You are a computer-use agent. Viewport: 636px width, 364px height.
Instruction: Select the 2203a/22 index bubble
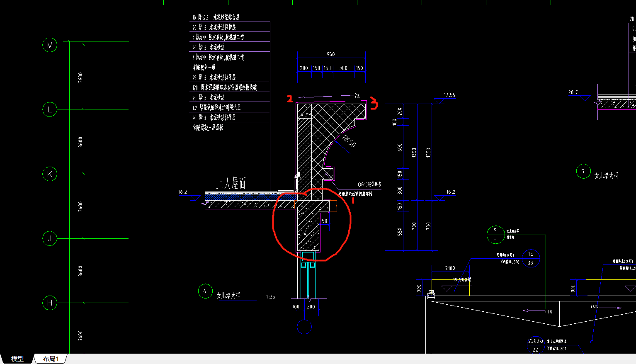coord(535,345)
